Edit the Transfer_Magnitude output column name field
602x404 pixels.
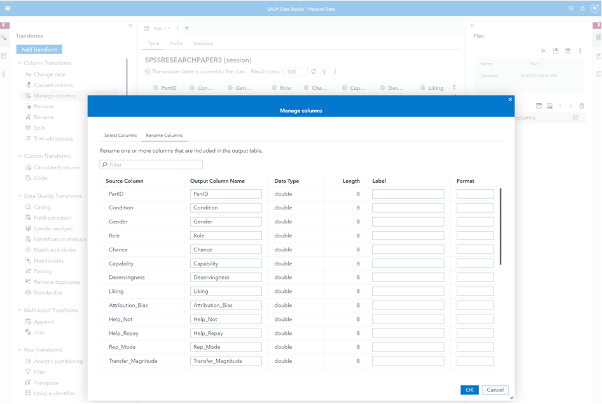(x=226, y=361)
